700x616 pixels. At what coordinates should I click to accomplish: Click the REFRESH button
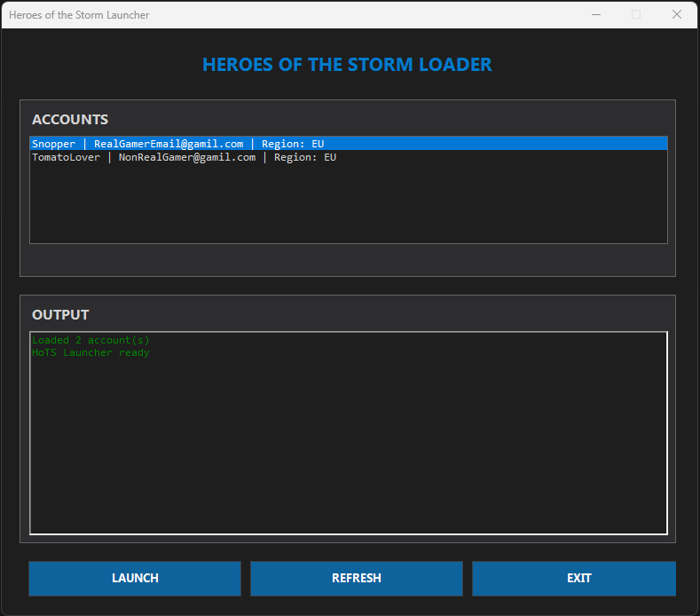click(357, 579)
